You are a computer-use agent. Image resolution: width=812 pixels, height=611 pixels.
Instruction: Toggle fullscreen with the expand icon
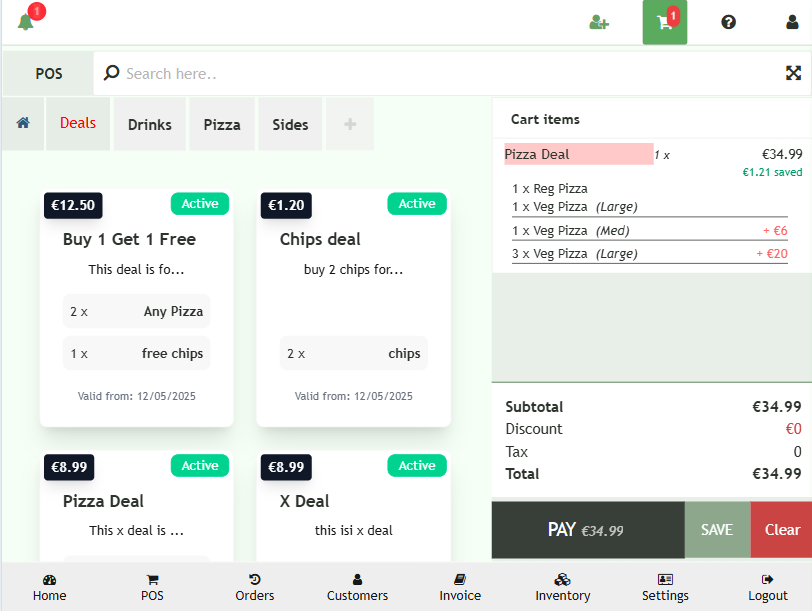coord(793,73)
